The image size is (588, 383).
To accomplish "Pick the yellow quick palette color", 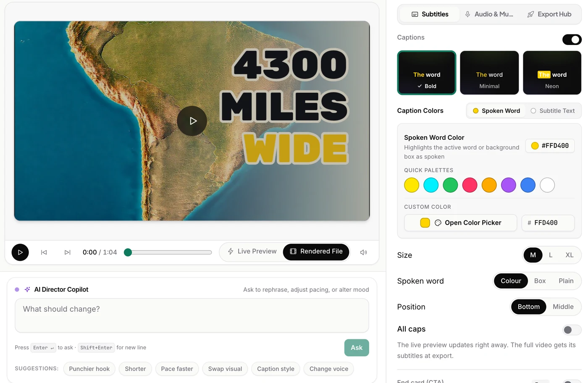I will pos(412,185).
